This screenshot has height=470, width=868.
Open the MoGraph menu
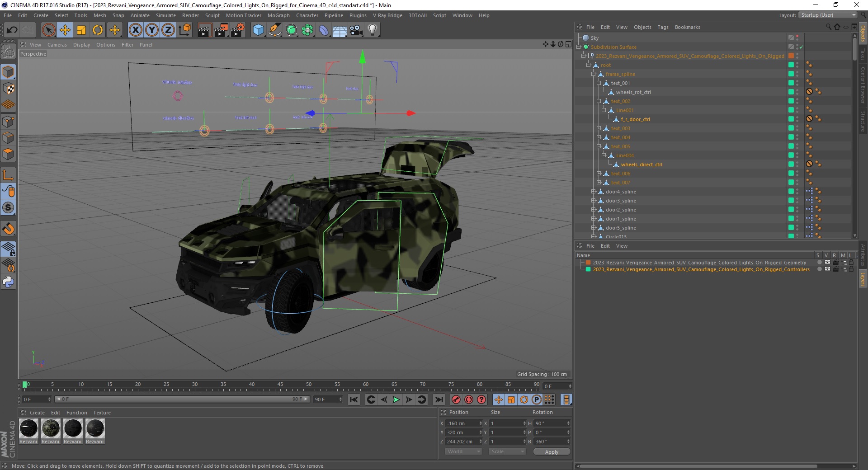(x=278, y=15)
